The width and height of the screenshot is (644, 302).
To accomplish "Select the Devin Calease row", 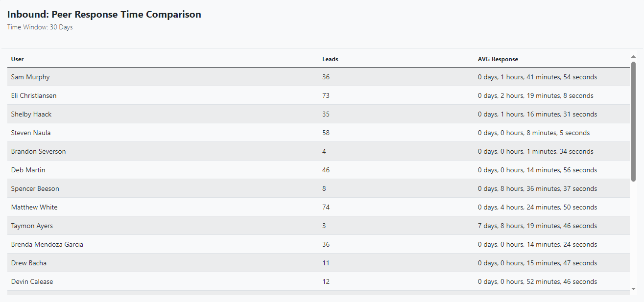I will [32, 282].
